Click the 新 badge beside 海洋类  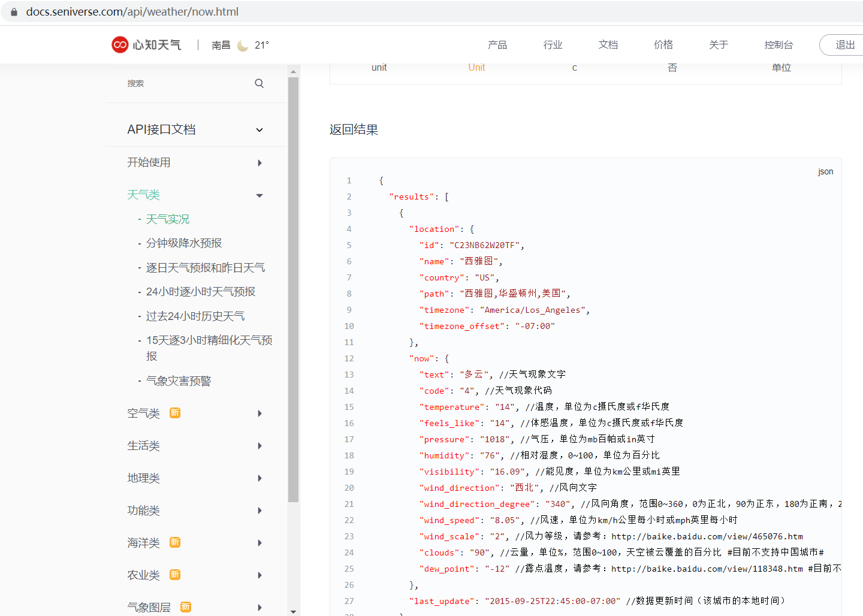(x=175, y=542)
